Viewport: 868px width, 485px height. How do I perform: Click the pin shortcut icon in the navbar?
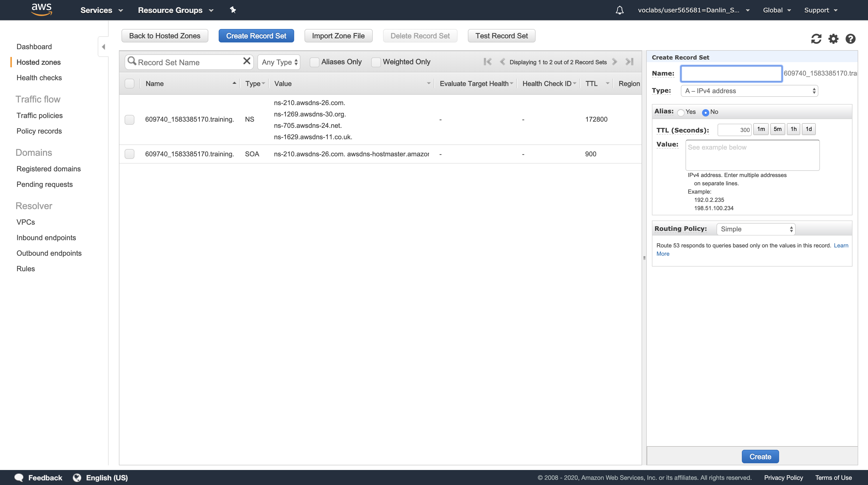pyautogui.click(x=232, y=10)
